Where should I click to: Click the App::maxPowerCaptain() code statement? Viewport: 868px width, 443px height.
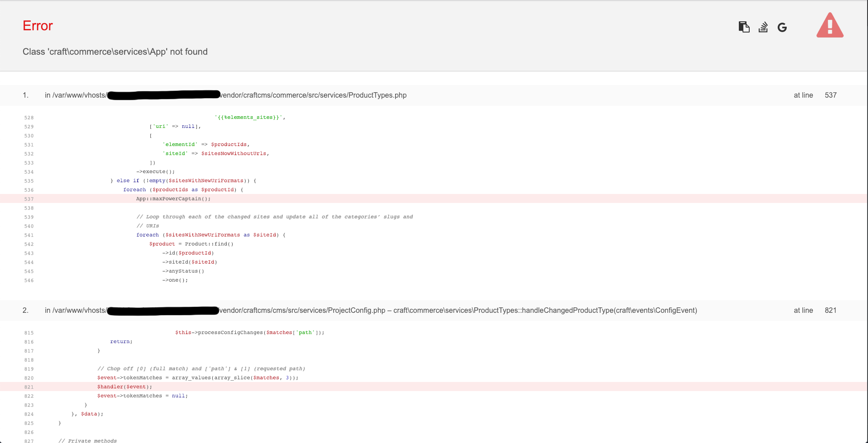click(173, 198)
